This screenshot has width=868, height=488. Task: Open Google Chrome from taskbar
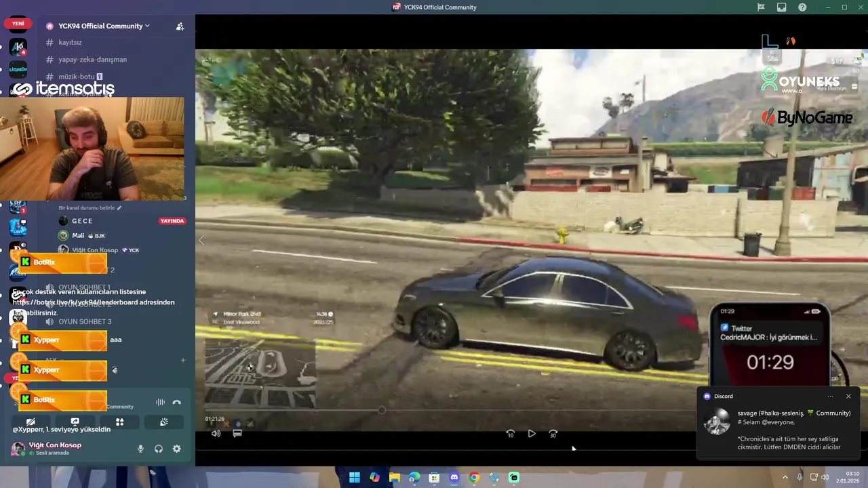[x=474, y=477]
